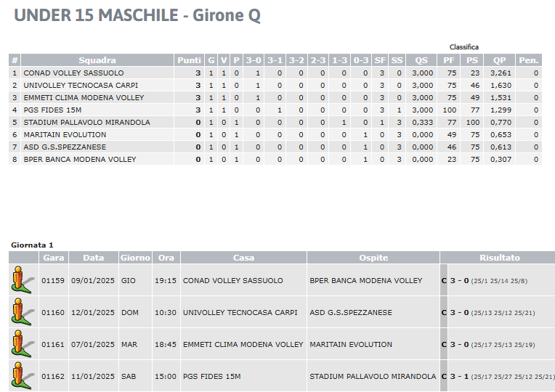The height and width of the screenshot is (392, 555).
Task: Open CONAD VOLLEY SASSUOLO in the standings
Action: [x=73, y=73]
